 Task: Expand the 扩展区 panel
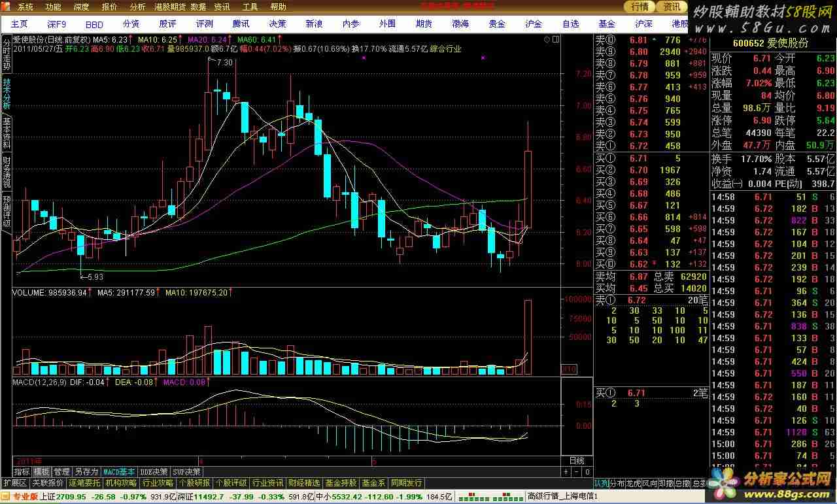click(14, 483)
